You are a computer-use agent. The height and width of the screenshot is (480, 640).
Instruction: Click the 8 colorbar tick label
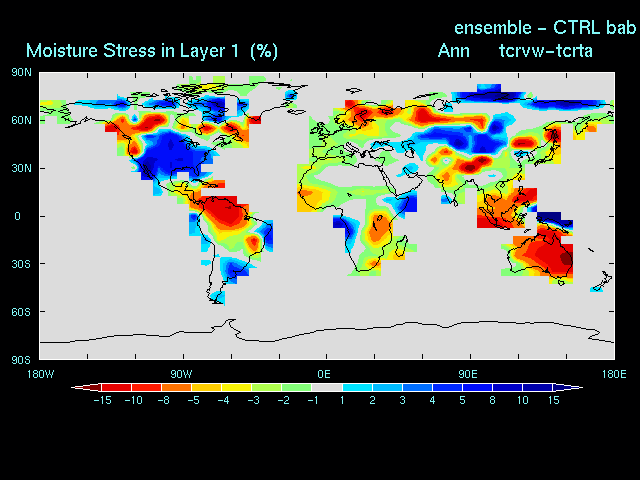pos(492,400)
